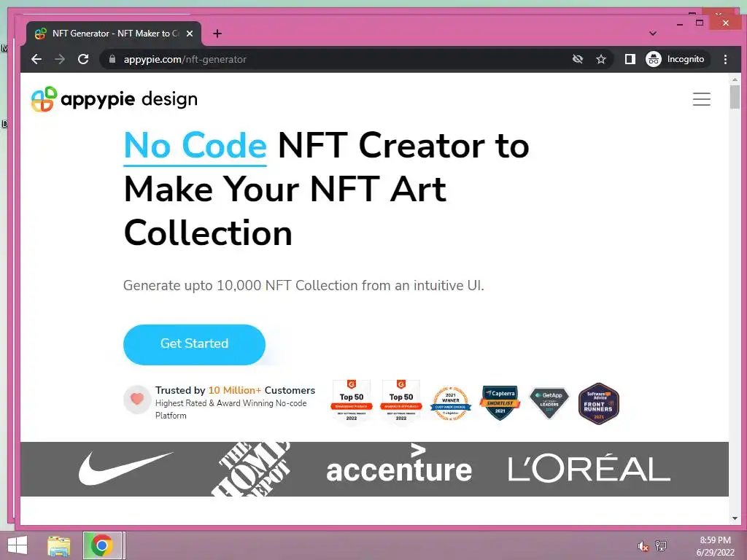The image size is (747, 560).
Task: Minimize the Chrome window
Action: pos(680,23)
